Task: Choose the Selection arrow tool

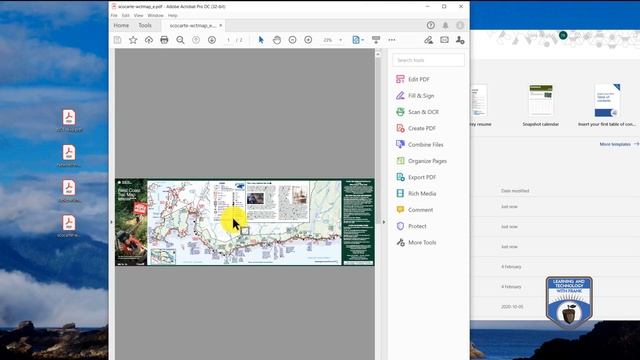Action: 261,40
